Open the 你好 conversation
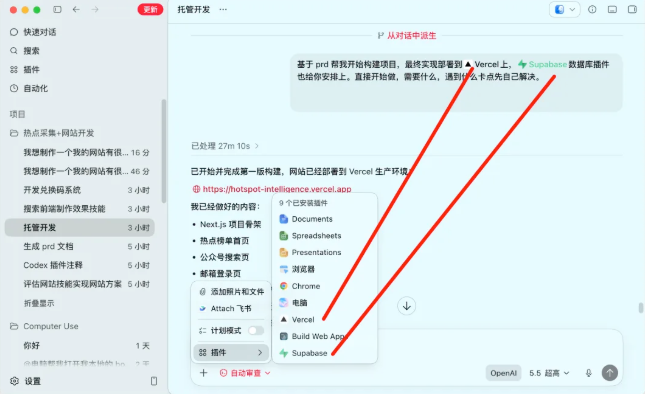This screenshot has height=394, width=645. pyautogui.click(x=80, y=345)
